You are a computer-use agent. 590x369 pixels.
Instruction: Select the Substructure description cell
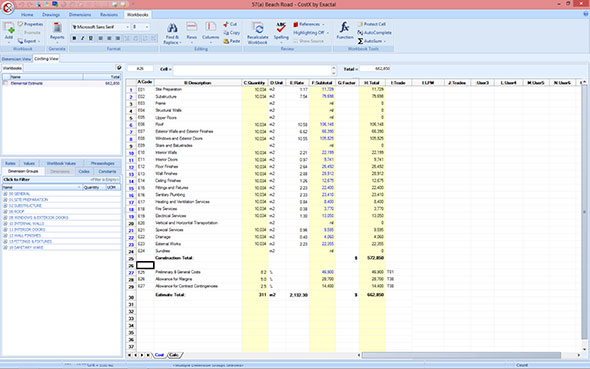(198, 97)
